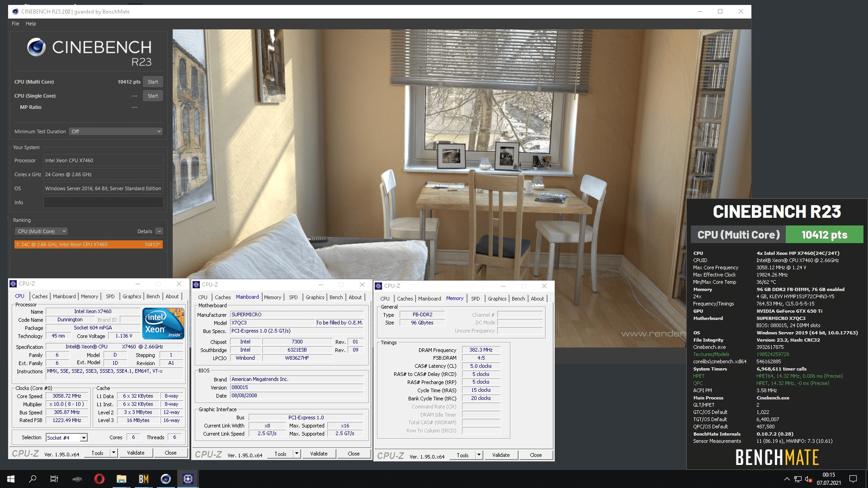Click the SUPERMICRO manufacturer field
The height and width of the screenshot is (488, 868).
297,314
